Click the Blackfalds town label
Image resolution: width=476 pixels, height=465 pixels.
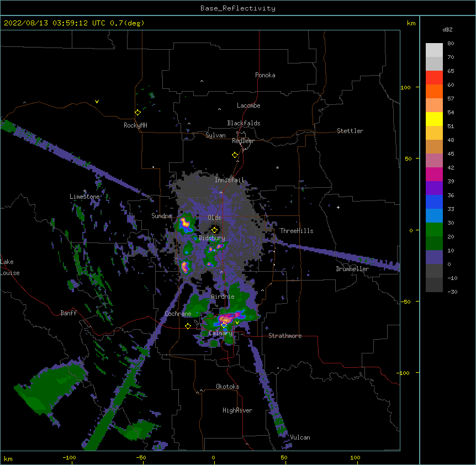pyautogui.click(x=244, y=123)
